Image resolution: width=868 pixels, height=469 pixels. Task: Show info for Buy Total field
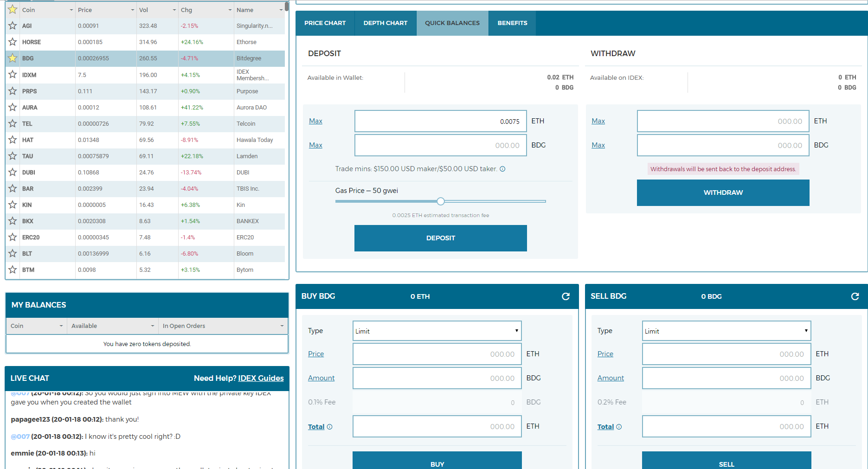tap(330, 427)
